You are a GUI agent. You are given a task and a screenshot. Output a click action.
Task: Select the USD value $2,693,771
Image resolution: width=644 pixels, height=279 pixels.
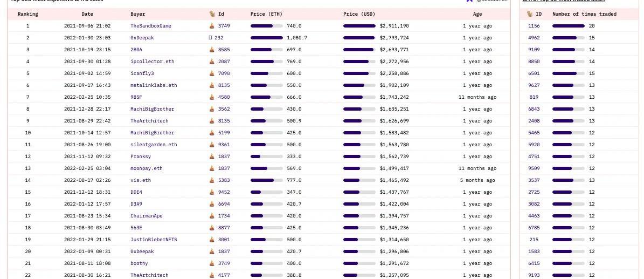(x=394, y=50)
